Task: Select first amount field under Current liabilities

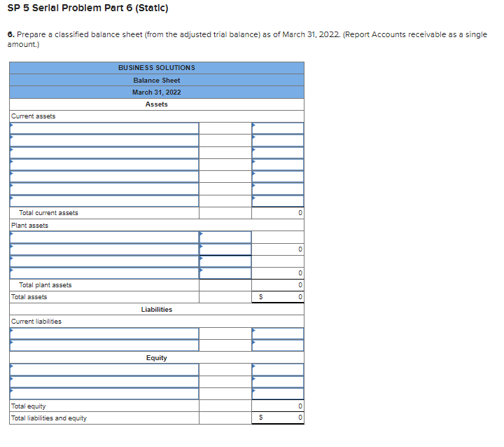Action: (278, 333)
